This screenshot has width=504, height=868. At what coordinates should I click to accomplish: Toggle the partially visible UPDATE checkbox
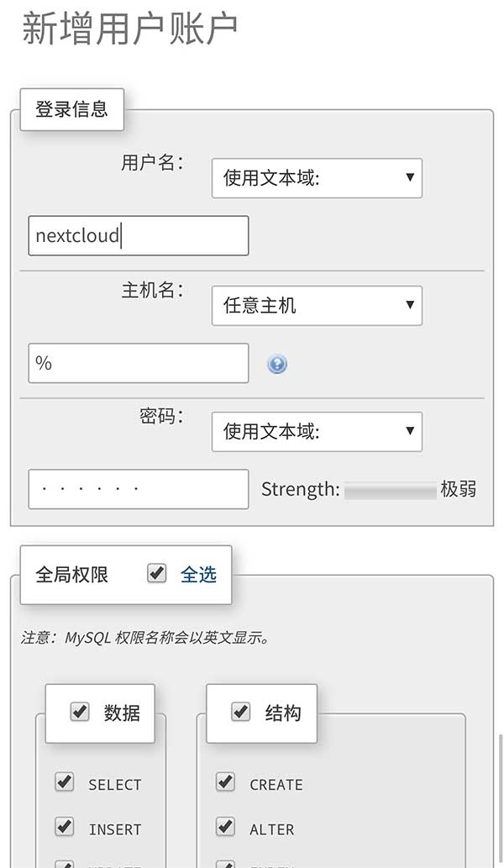coord(65,864)
